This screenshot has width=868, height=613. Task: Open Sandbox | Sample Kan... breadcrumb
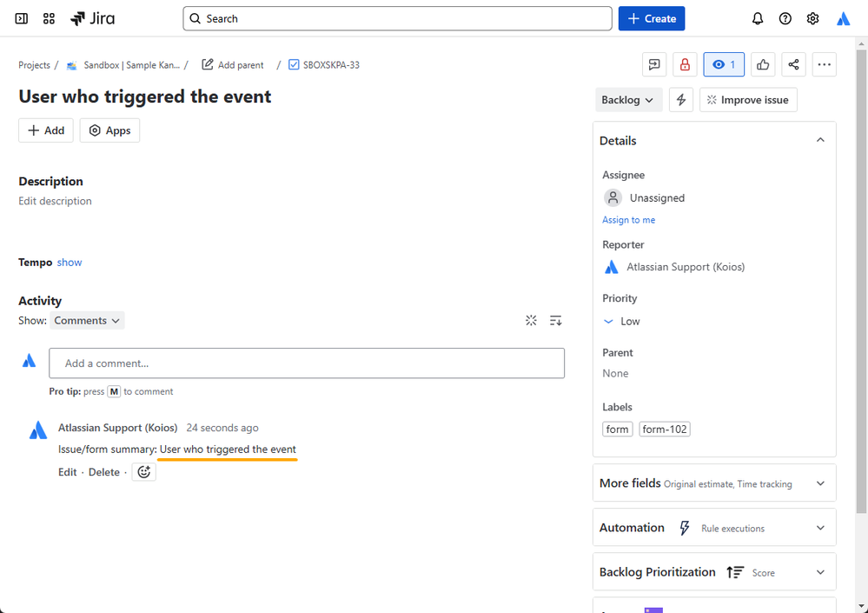pos(132,65)
